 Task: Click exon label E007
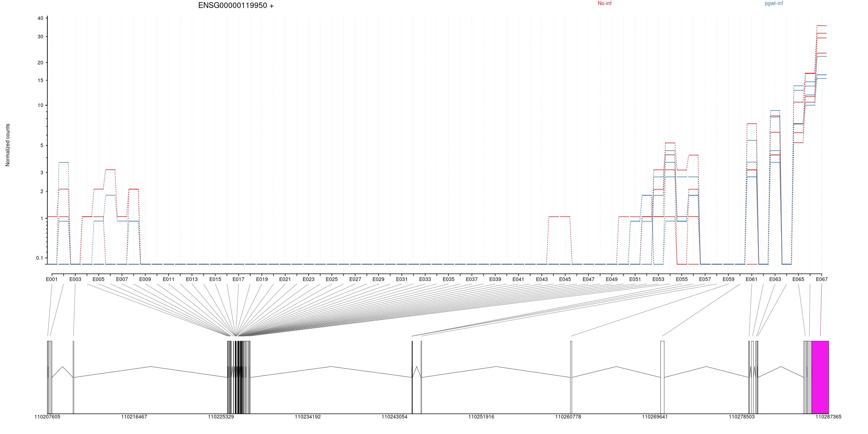[x=122, y=279]
